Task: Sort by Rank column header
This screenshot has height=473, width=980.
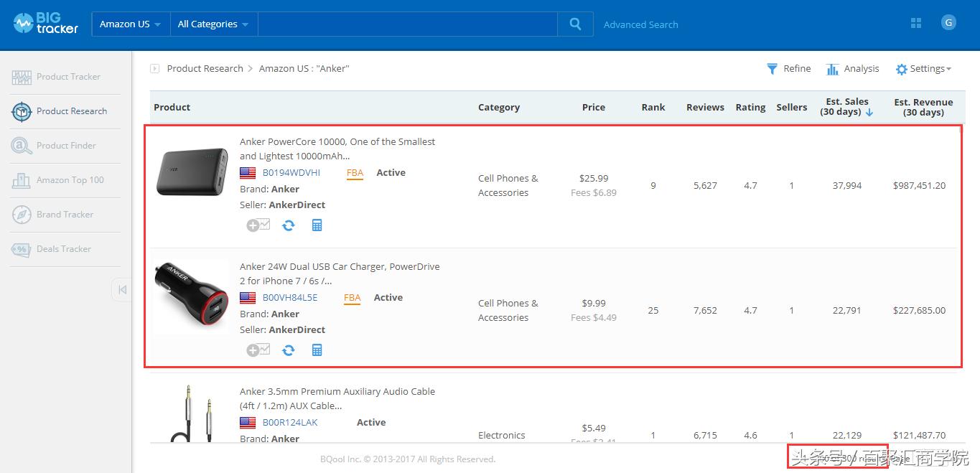Action: pos(653,107)
